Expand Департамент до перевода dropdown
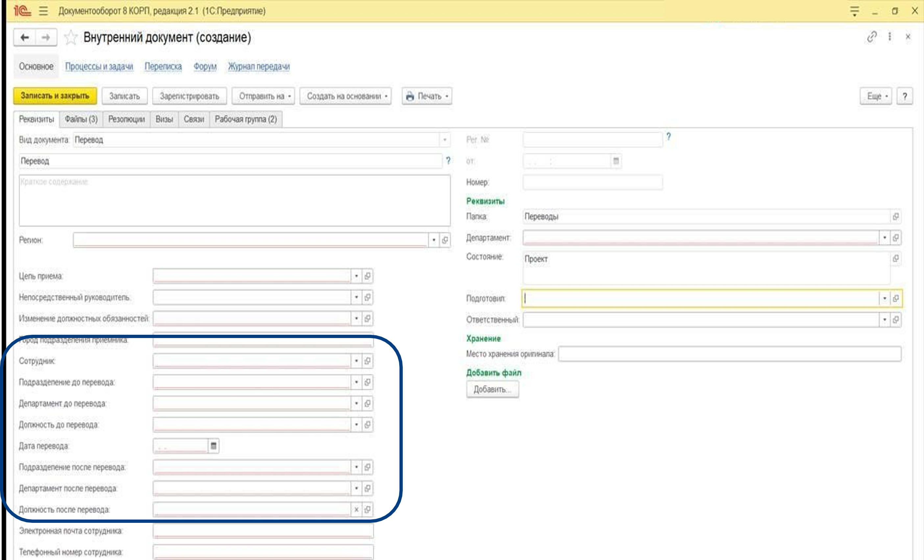 [356, 403]
